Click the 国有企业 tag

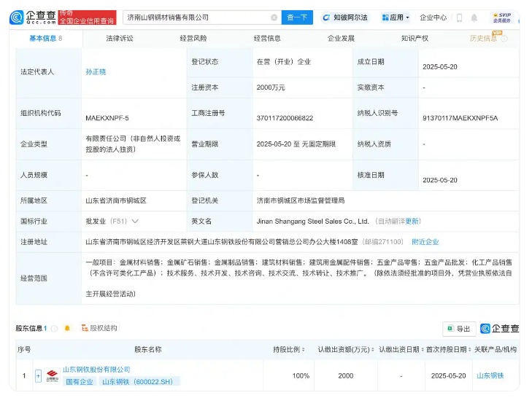80,382
